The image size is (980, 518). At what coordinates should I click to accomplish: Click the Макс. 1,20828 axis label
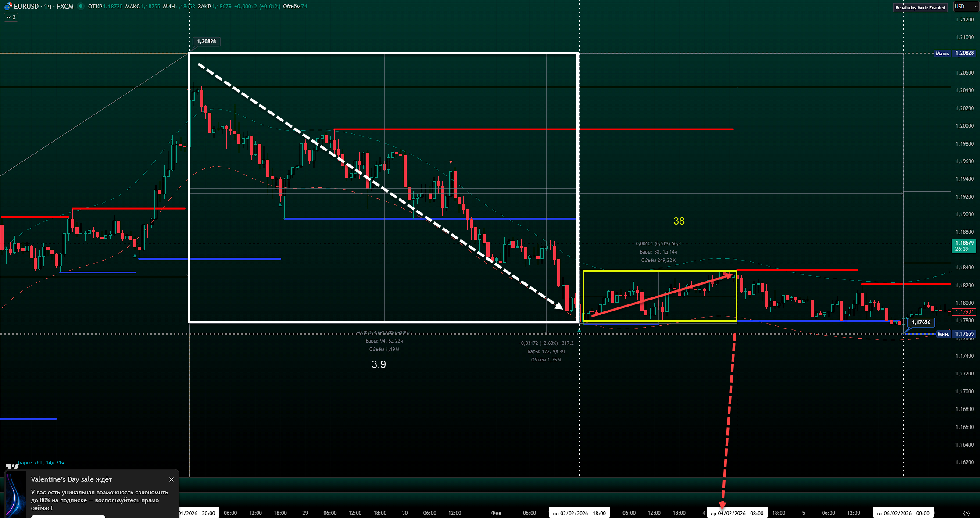pos(955,53)
